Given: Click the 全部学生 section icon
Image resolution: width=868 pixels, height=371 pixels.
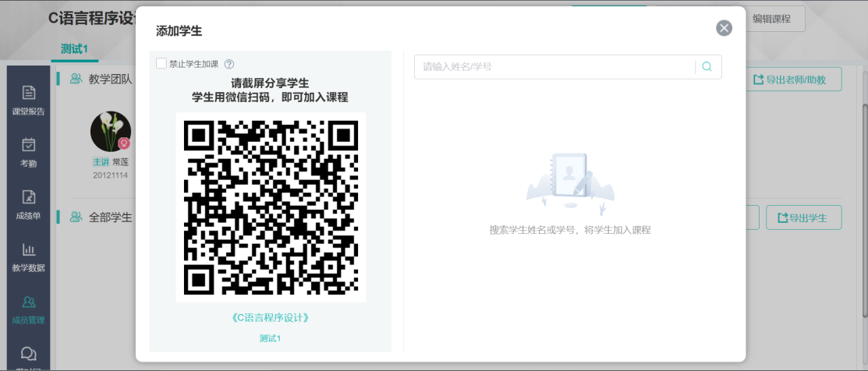Looking at the screenshot, I should [x=76, y=217].
